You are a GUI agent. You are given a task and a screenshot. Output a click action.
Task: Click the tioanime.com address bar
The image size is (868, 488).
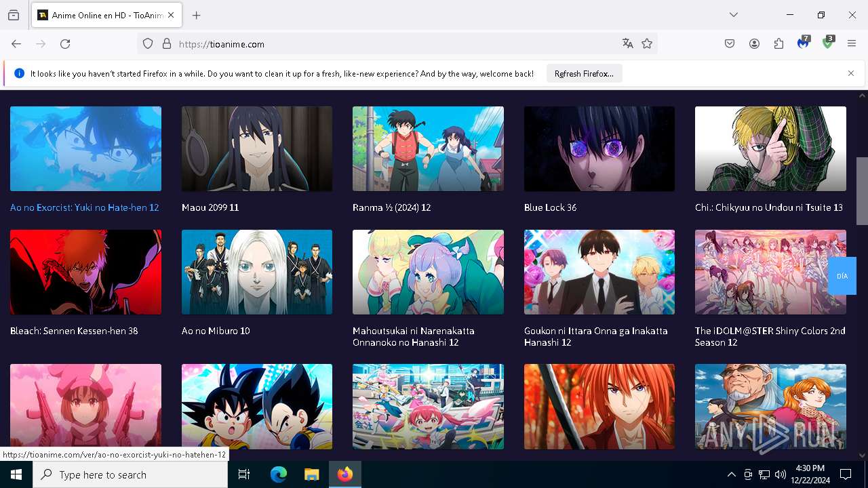coord(397,44)
